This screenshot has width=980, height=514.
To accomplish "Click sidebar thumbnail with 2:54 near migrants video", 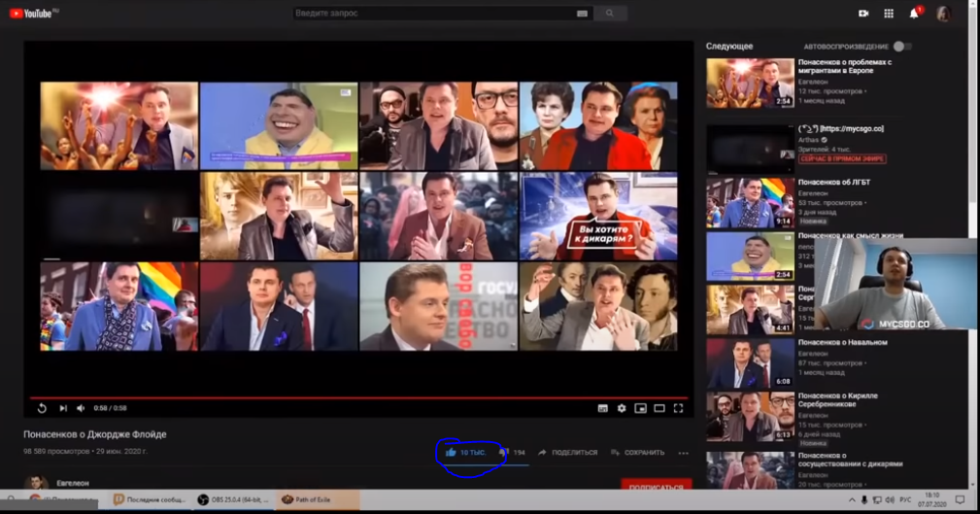I will [x=750, y=84].
